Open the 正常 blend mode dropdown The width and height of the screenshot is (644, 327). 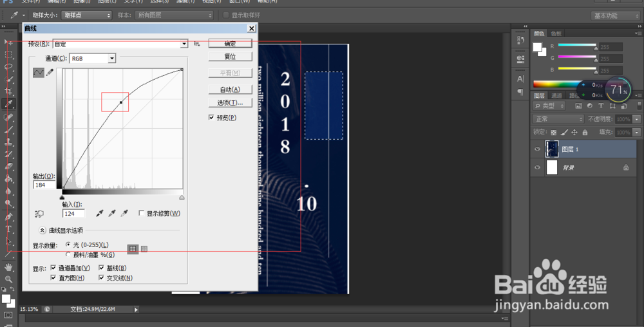(x=558, y=119)
